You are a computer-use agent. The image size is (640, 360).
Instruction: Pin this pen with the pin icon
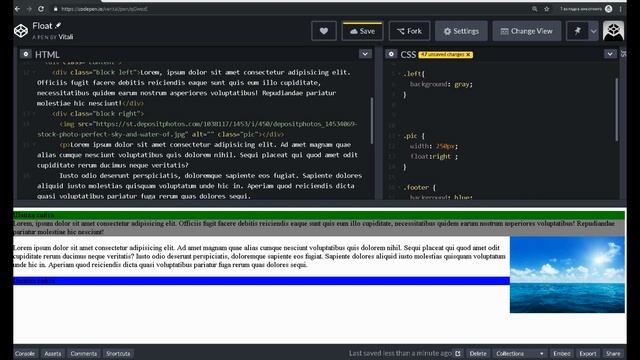(577, 31)
